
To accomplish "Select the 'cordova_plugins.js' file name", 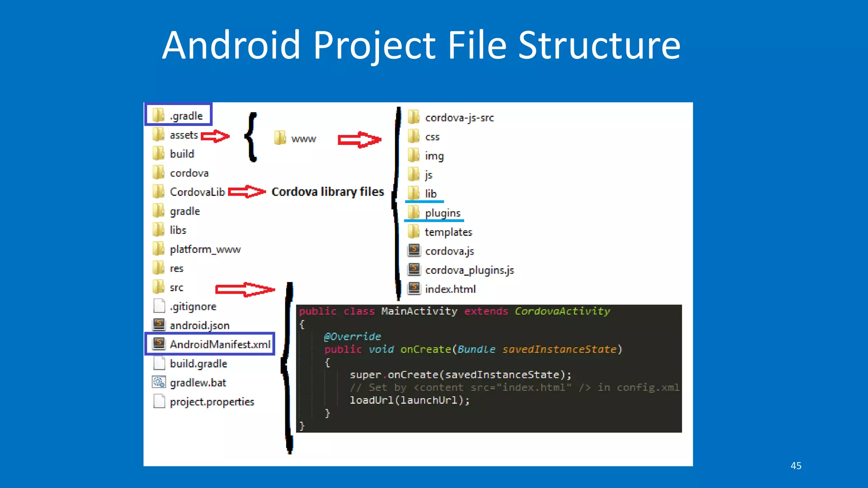I will (470, 271).
